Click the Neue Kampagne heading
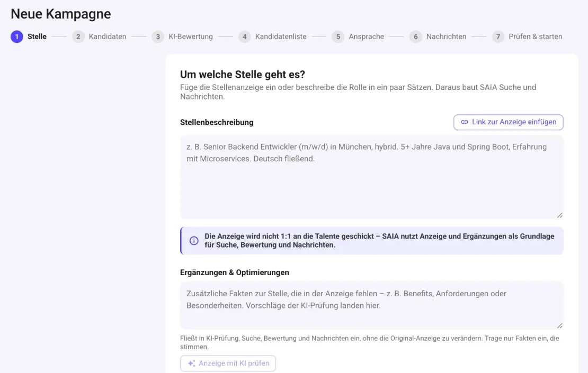This screenshot has width=588, height=373. coord(61,14)
